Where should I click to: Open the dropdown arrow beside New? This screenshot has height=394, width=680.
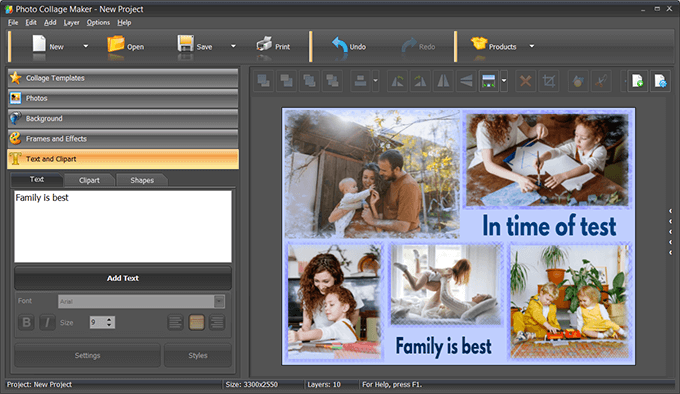coord(85,46)
